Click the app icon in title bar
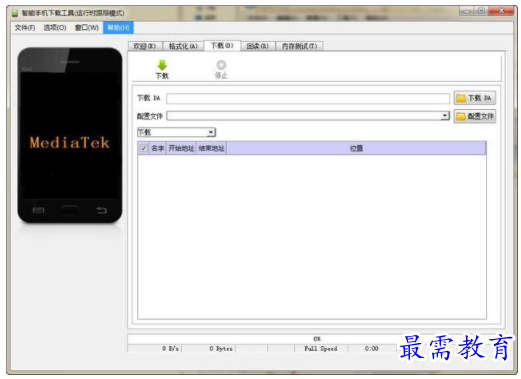 pos(15,13)
